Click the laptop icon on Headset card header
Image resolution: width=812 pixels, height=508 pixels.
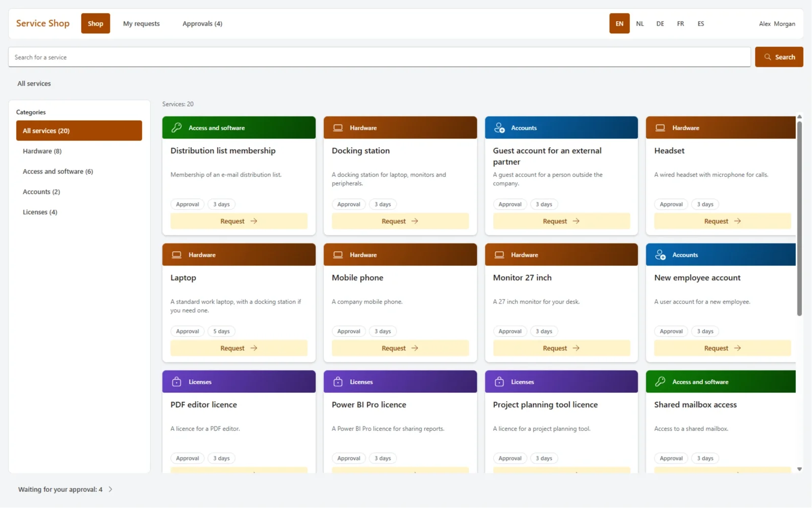[x=660, y=128]
